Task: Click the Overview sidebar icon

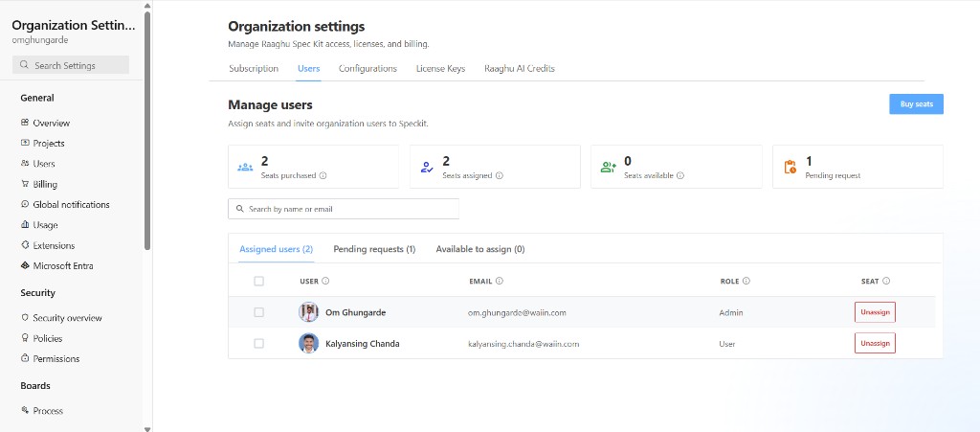Action: pyautogui.click(x=25, y=123)
